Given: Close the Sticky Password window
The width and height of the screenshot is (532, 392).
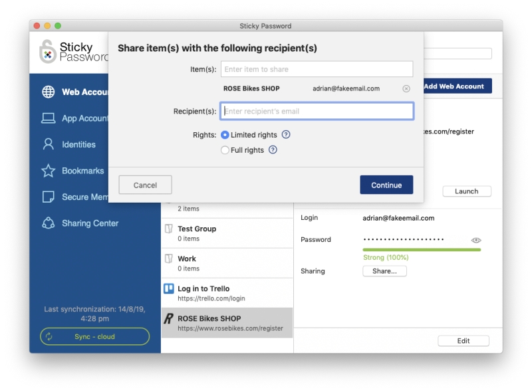Looking at the screenshot, I should click(37, 26).
